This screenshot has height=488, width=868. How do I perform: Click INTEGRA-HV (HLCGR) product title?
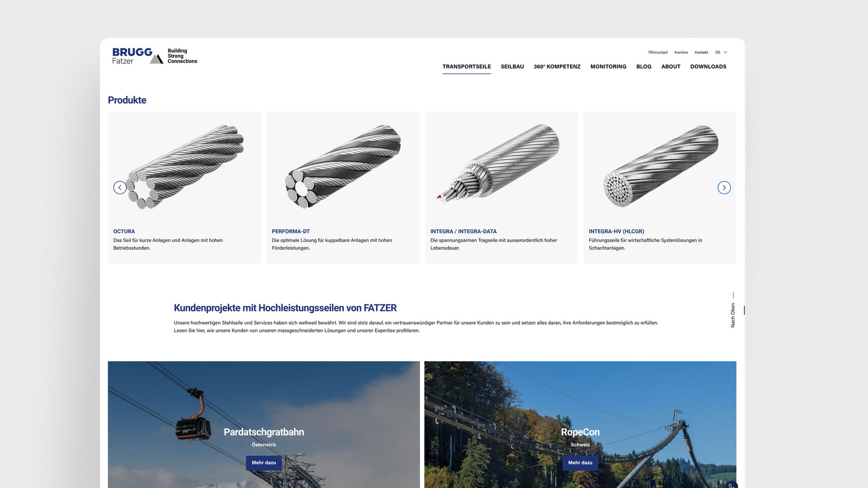click(616, 231)
